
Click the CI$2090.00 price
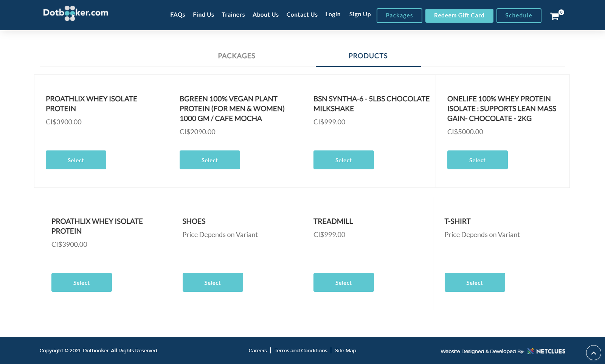click(x=197, y=132)
